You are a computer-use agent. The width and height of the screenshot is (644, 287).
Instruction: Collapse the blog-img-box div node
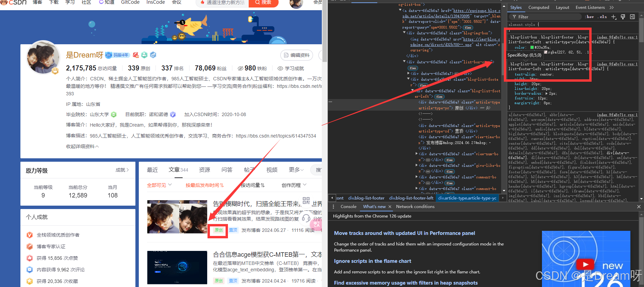tap(404, 33)
